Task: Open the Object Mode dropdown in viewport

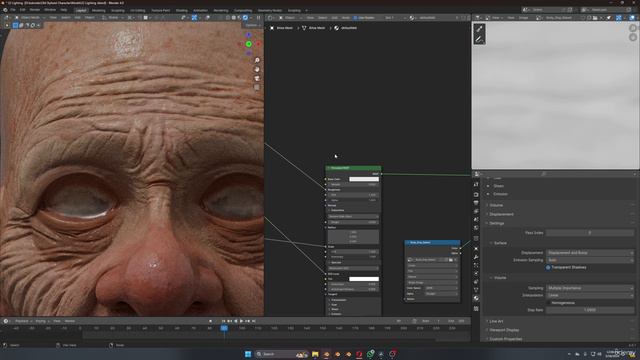Action: 29,18
